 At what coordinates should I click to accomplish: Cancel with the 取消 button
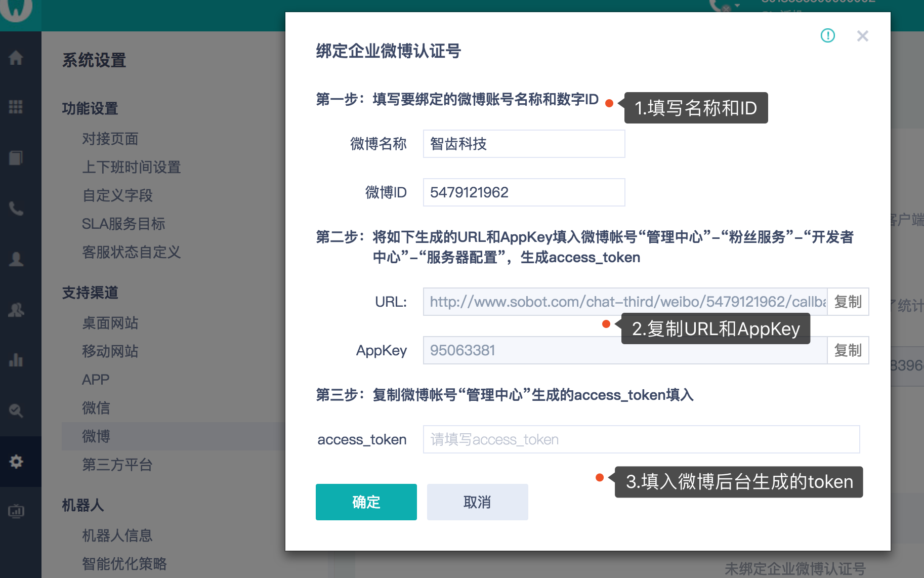coord(477,502)
